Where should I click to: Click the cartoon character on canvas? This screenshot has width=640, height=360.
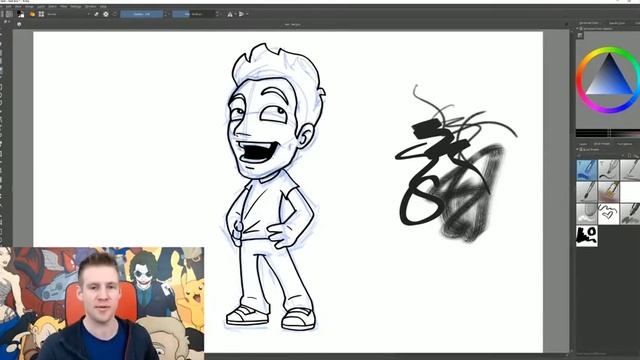[x=273, y=187]
